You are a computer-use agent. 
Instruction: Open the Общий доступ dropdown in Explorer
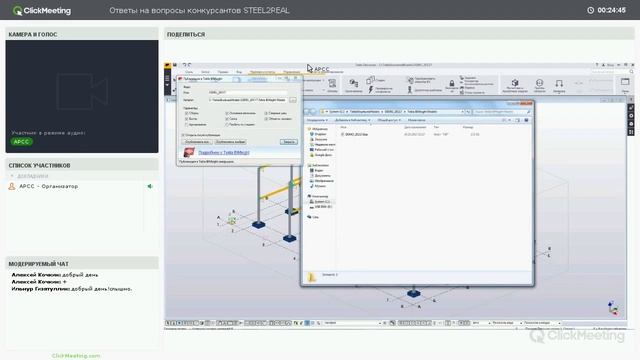(389, 120)
